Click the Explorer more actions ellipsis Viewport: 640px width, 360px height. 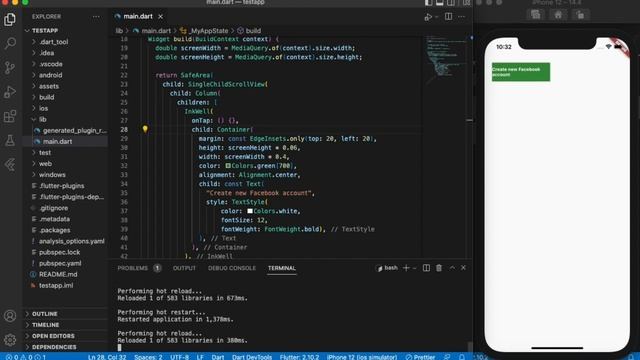[96, 17]
